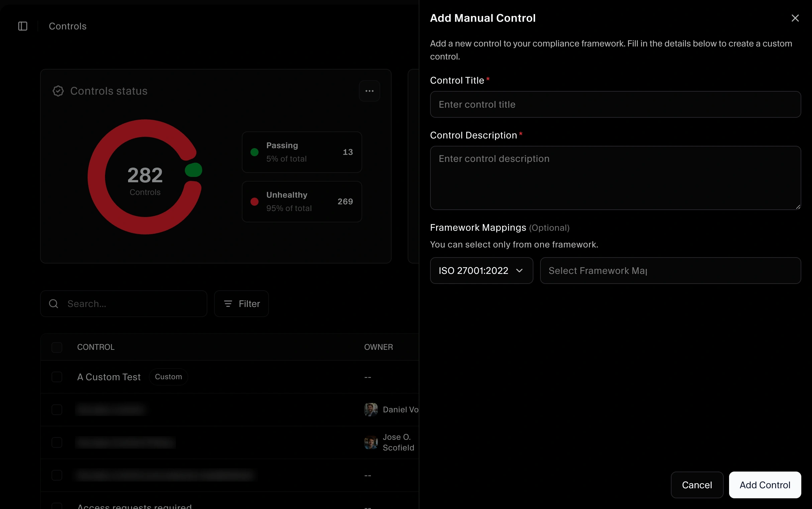This screenshot has width=812, height=509.
Task: Open the Controls status ellipsis options menu
Action: (x=369, y=91)
